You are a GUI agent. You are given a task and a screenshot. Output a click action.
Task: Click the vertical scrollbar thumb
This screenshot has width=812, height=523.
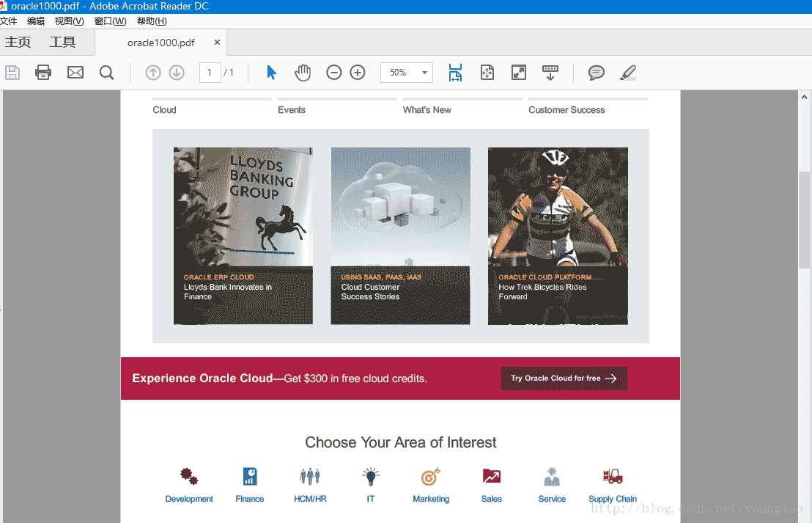804,220
